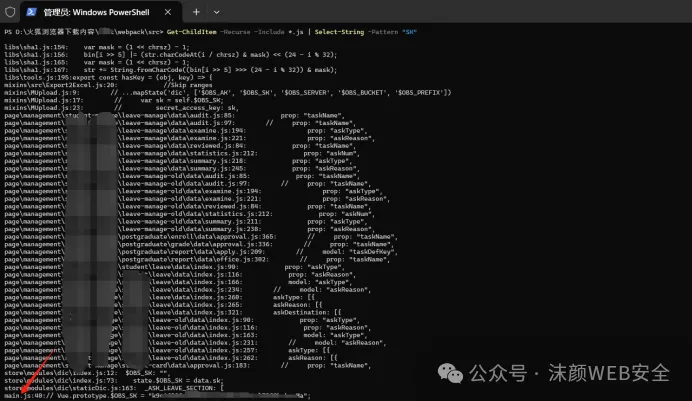Viewport: 692px width, 401px height.
Task: Close the Windows PowerShell tab
Action: 168,12
